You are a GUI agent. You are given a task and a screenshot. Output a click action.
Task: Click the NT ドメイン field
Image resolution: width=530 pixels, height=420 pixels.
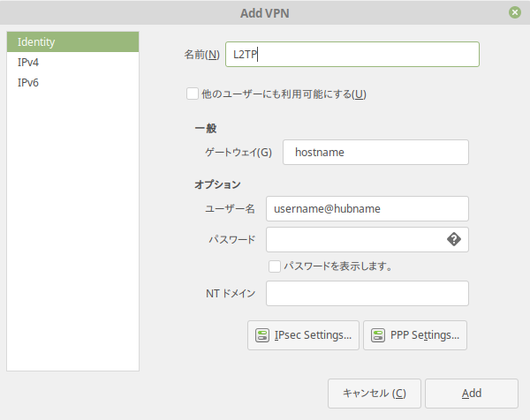coord(367,294)
